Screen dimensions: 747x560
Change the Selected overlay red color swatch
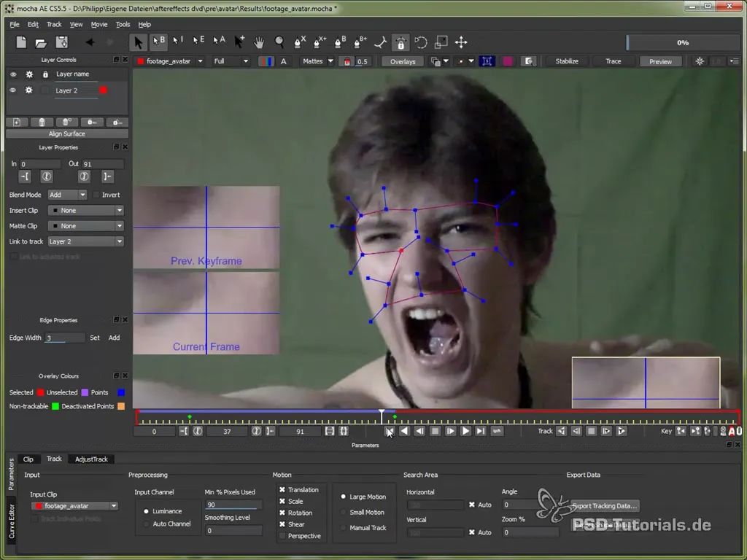click(x=41, y=392)
